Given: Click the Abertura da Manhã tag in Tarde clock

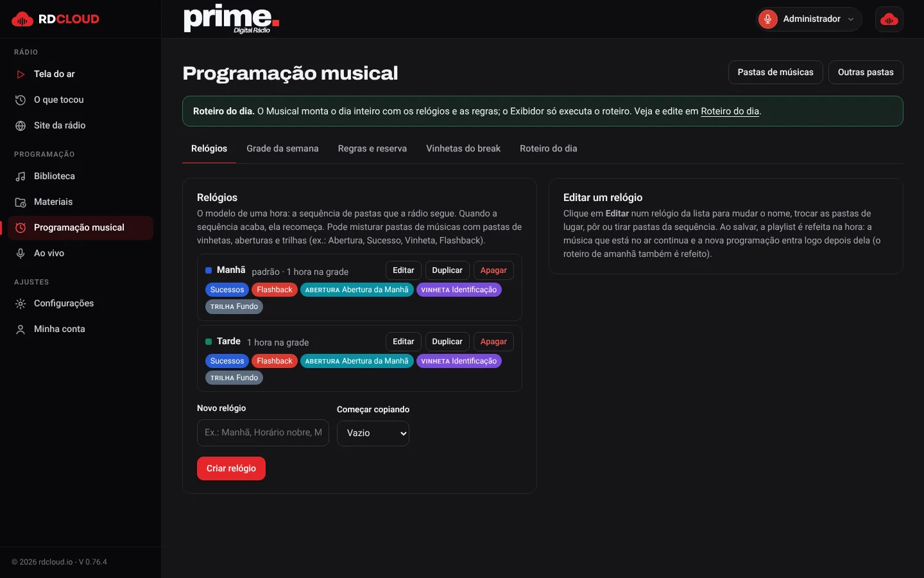Looking at the screenshot, I should pyautogui.click(x=357, y=361).
